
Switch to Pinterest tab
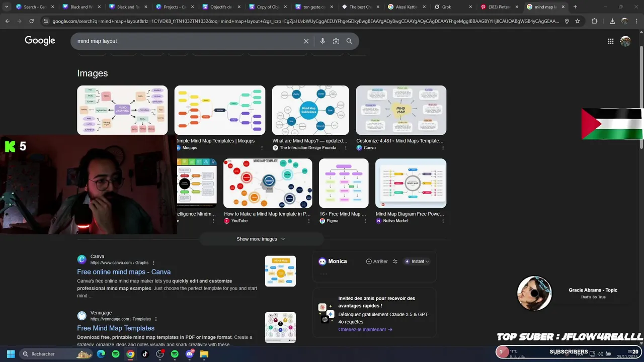(x=499, y=7)
